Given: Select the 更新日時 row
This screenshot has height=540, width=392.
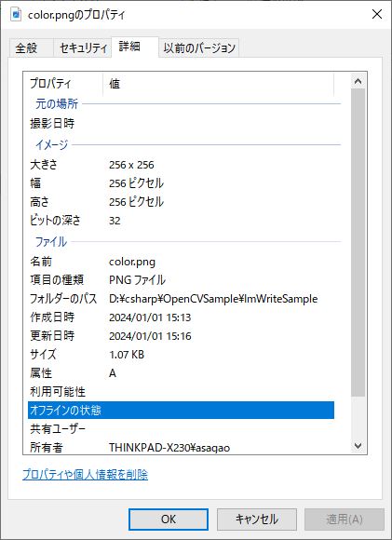Looking at the screenshot, I should pos(181,336).
